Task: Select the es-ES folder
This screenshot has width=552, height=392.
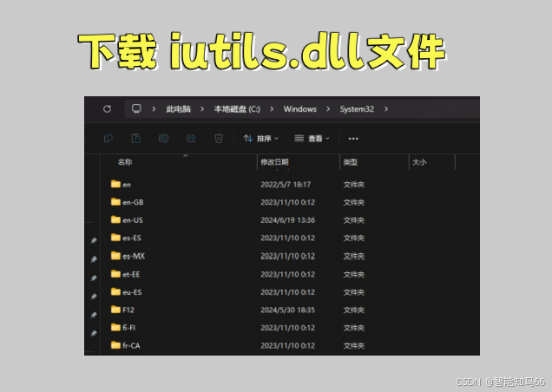Action: pos(126,238)
